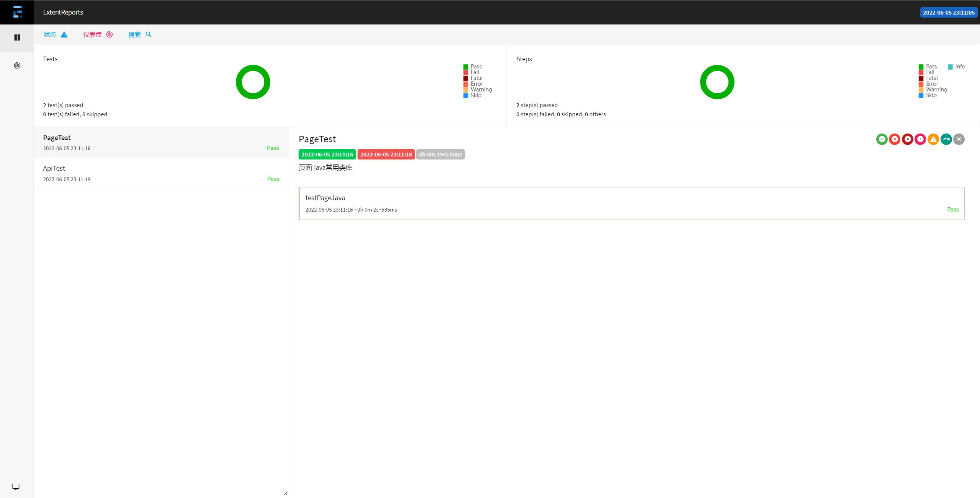Screen dimensions: 980x498
Task: Click the teal skip filter icon
Action: point(946,139)
